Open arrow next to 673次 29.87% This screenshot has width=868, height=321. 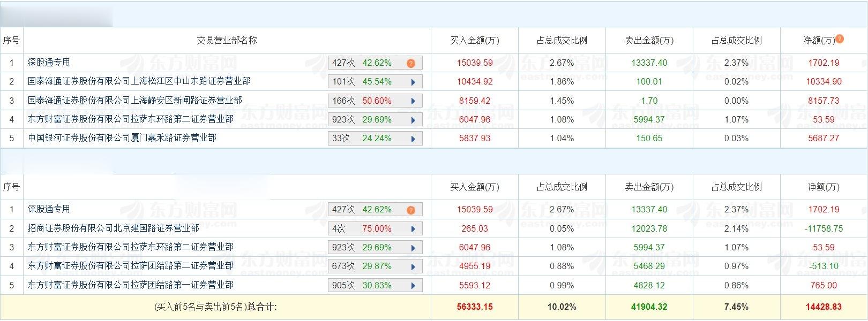(413, 266)
